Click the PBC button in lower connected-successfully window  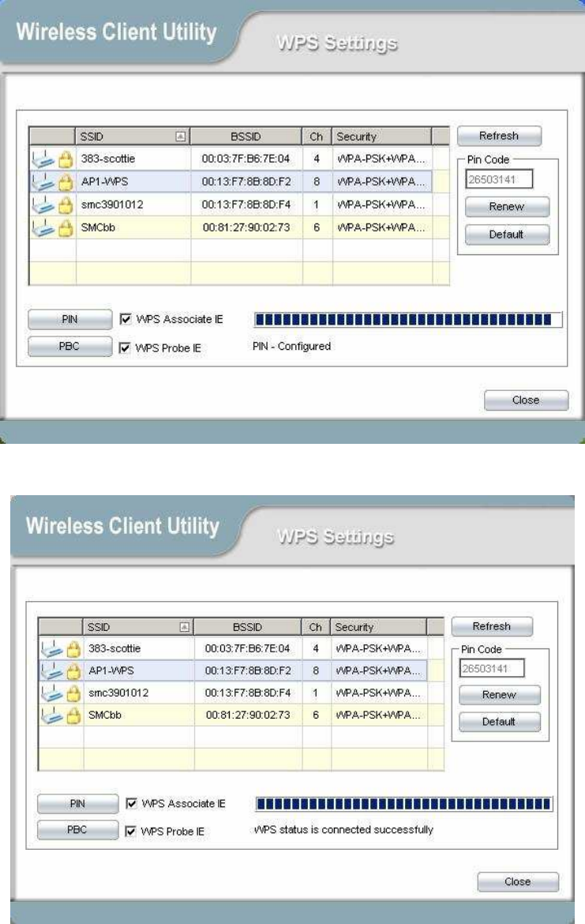point(78,830)
